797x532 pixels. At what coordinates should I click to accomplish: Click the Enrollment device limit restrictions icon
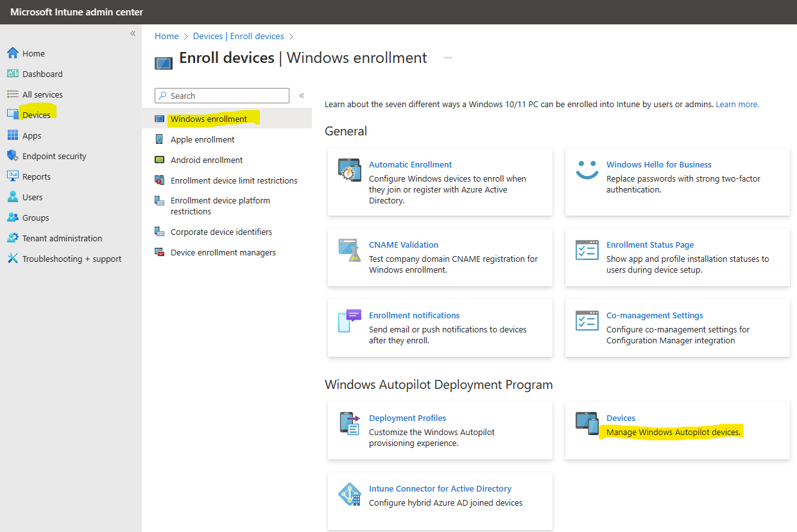coord(160,180)
